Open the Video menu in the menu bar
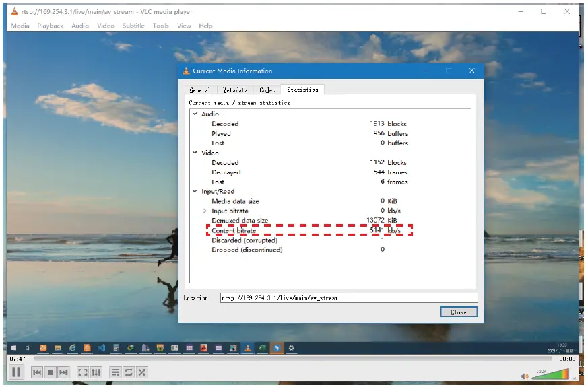This screenshot has width=588, height=387. point(105,26)
